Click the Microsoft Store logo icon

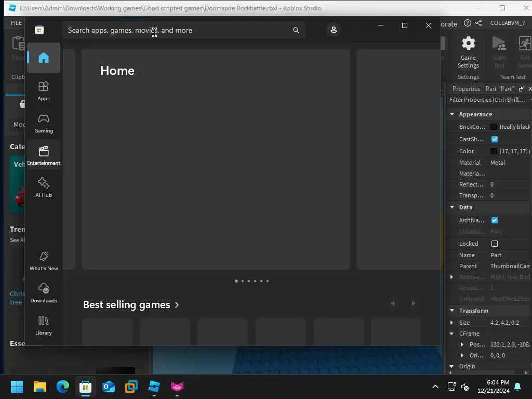pyautogui.click(x=39, y=30)
